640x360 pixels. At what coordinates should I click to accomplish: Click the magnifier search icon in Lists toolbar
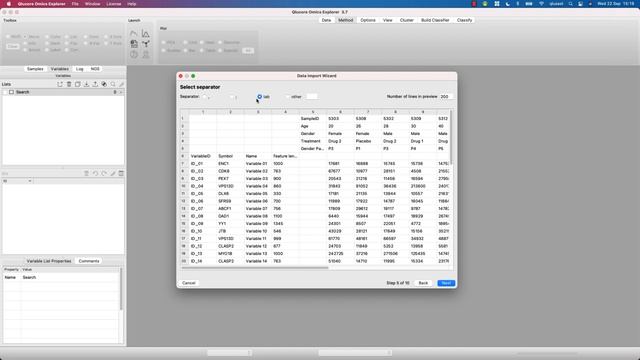point(113,84)
